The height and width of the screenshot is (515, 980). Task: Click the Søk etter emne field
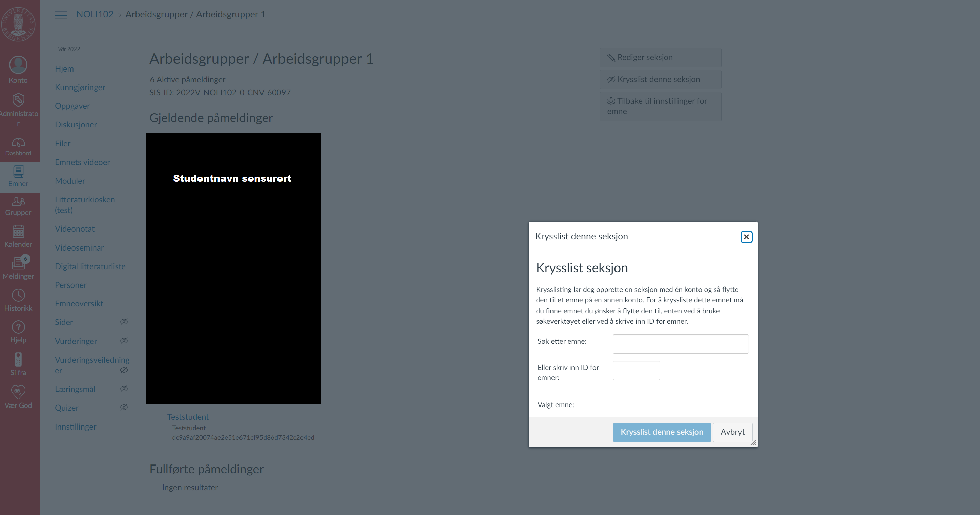pos(680,344)
